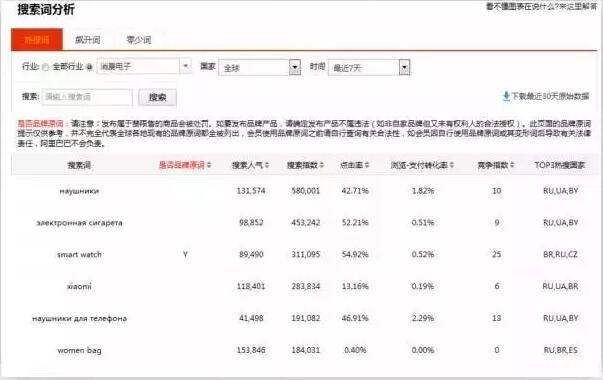The width and height of the screenshot is (603, 380).
Task: Sort by 是否品牌原词 column arrows
Action: click(209, 165)
